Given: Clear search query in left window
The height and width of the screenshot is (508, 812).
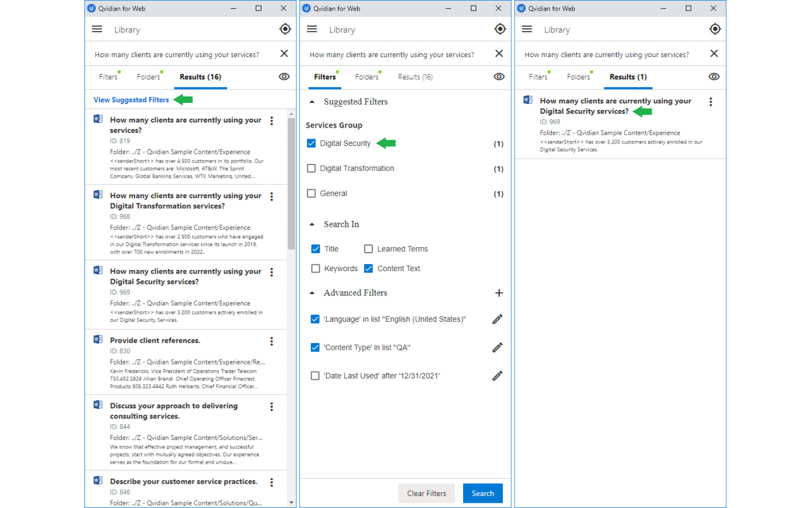Looking at the screenshot, I should 284,54.
